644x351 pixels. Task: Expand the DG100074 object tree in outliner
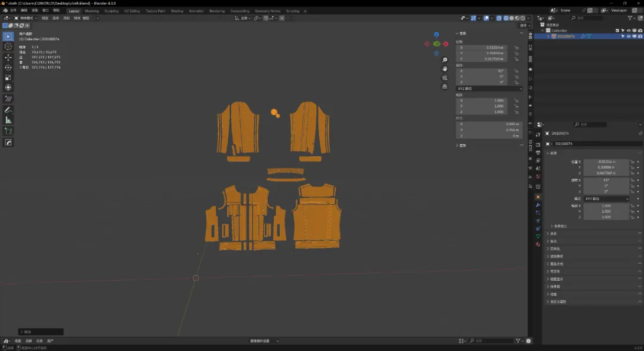tap(549, 36)
